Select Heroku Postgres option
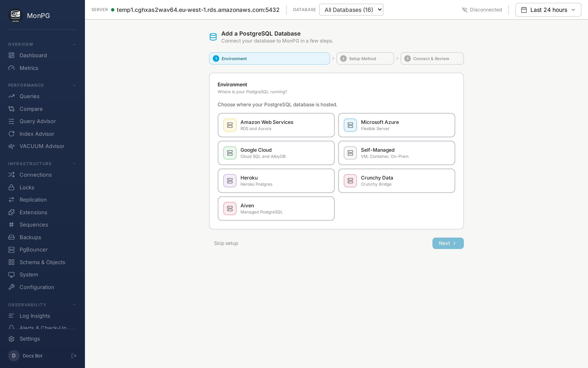Viewport: 588px width, 368px height. point(276,181)
